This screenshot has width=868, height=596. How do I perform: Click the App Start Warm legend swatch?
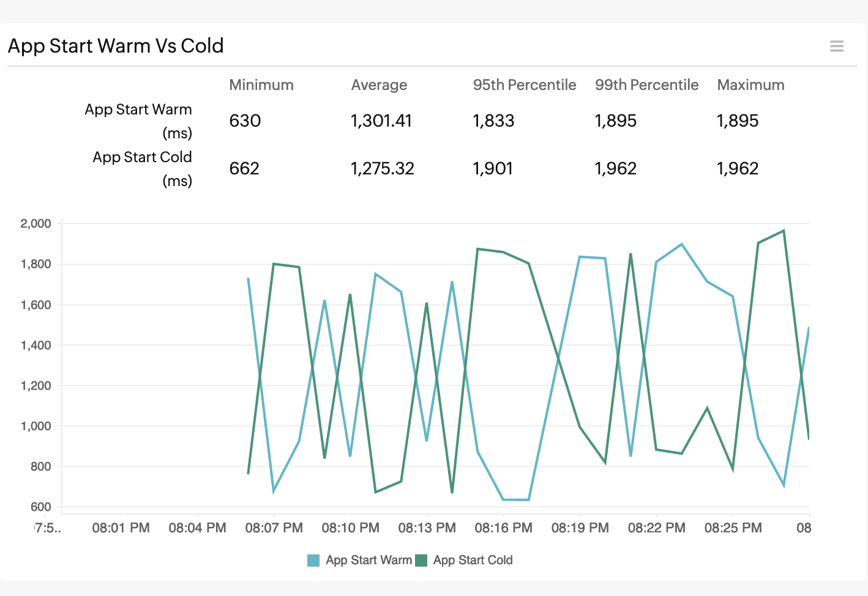[x=313, y=560]
